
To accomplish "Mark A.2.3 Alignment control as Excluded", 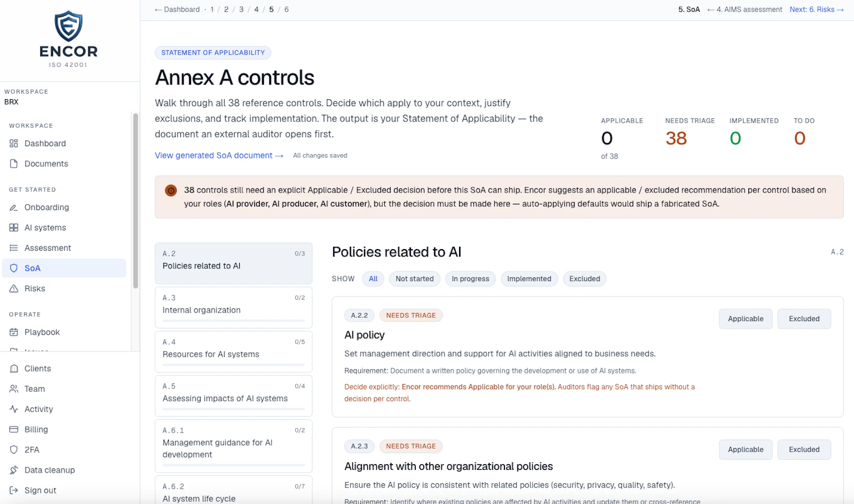I will [x=804, y=450].
